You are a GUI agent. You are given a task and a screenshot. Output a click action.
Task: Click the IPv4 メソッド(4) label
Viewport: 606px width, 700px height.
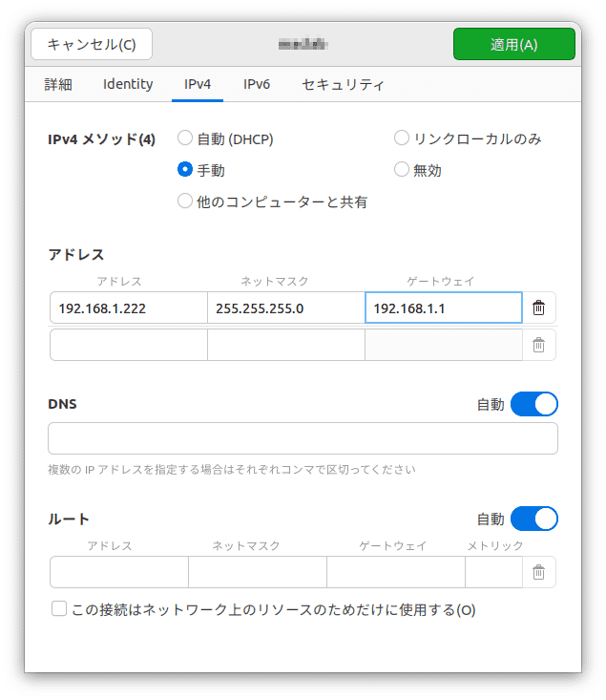pyautogui.click(x=102, y=139)
